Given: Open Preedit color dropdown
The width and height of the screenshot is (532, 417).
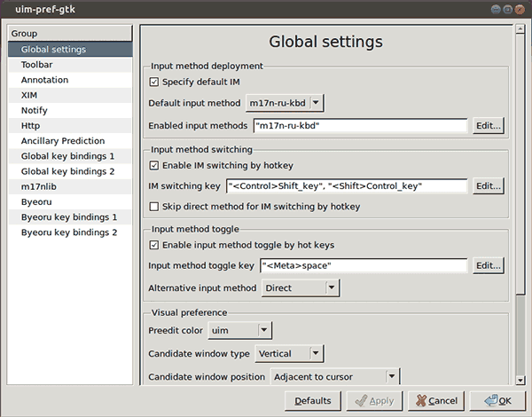Looking at the screenshot, I should [x=239, y=330].
